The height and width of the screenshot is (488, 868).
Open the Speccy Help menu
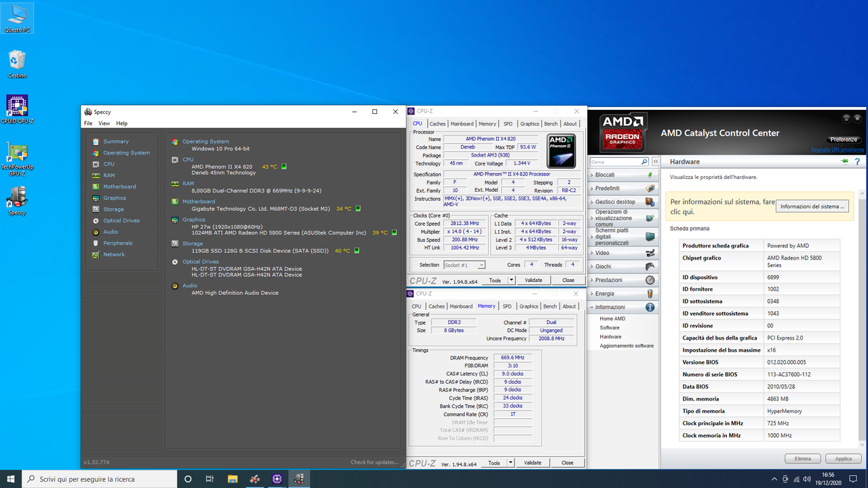[121, 123]
